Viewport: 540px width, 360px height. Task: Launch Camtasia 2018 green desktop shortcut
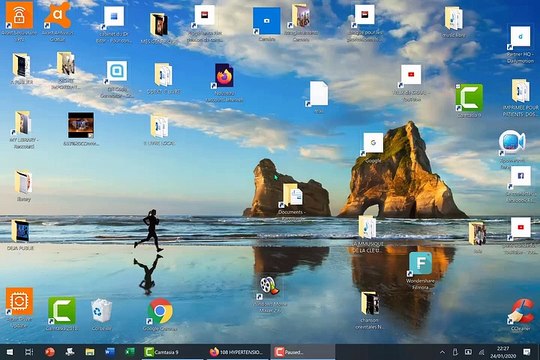tap(62, 311)
